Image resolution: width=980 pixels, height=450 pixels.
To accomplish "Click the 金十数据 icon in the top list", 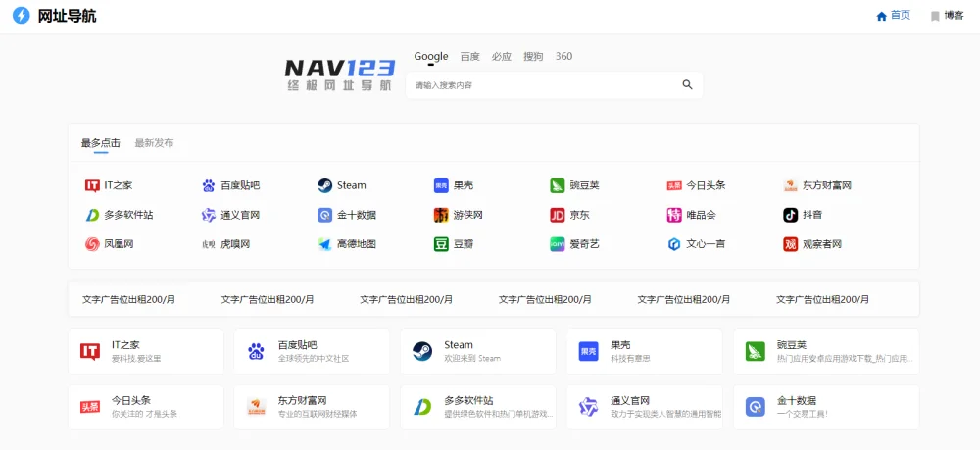I will (x=325, y=215).
